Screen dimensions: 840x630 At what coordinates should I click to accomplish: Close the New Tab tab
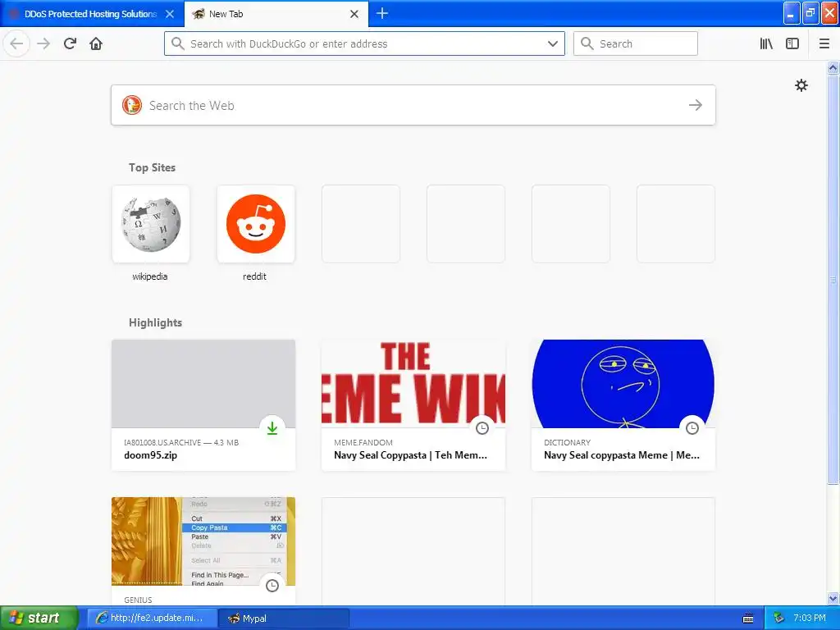tap(354, 14)
